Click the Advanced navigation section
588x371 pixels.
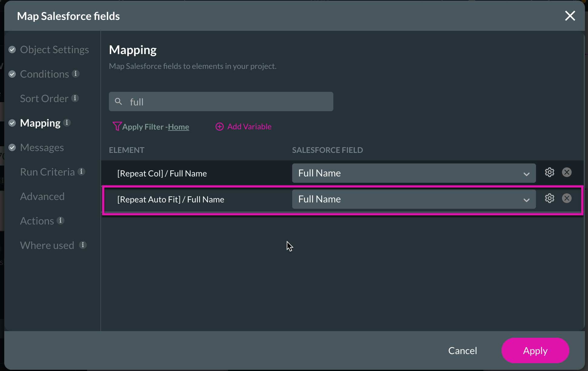(42, 196)
